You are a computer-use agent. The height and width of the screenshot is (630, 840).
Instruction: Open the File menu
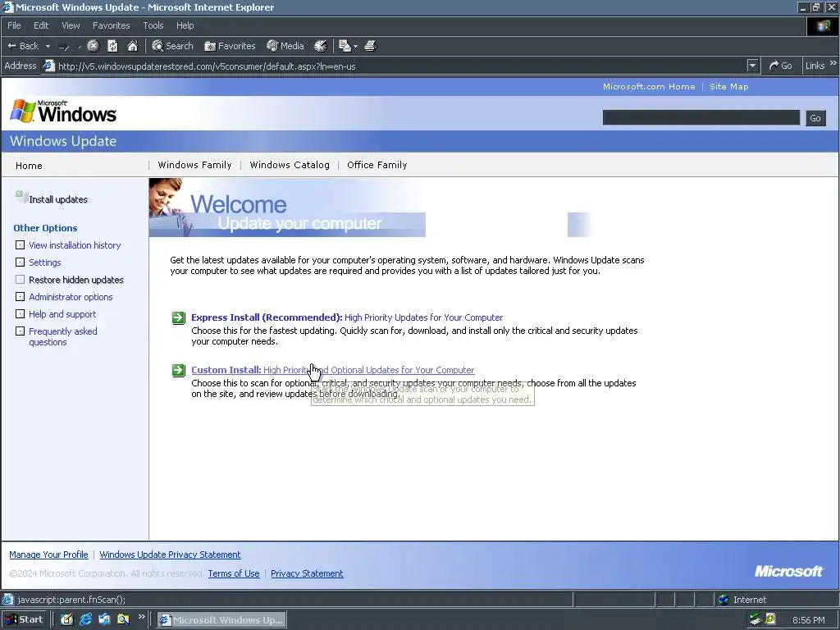[14, 25]
